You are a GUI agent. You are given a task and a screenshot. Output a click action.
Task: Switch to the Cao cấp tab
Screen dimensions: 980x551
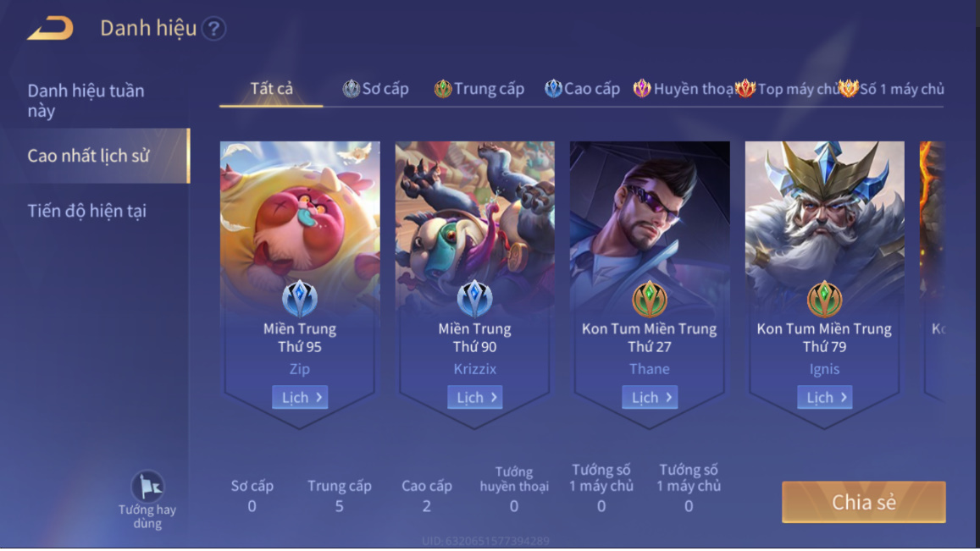(x=582, y=89)
